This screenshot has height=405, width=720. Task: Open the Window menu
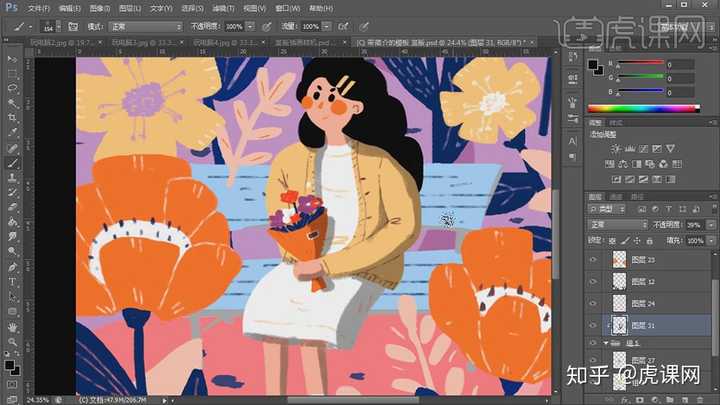(x=287, y=8)
